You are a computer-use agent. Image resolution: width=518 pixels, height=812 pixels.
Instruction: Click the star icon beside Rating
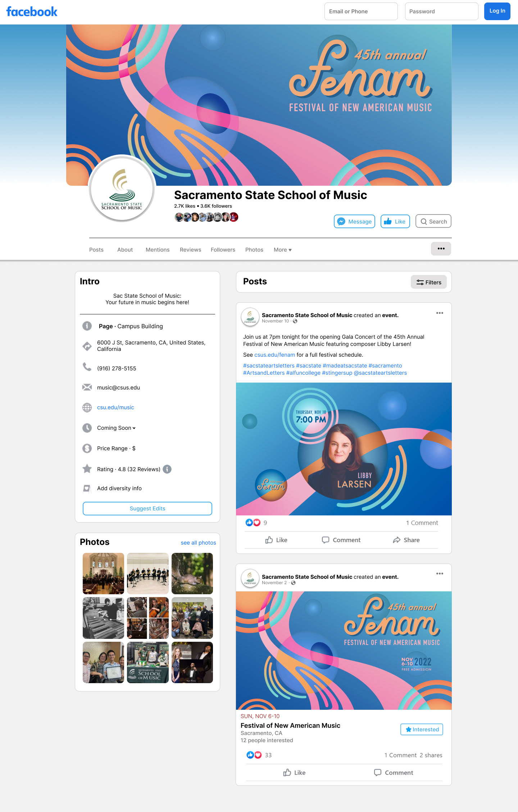[87, 469]
